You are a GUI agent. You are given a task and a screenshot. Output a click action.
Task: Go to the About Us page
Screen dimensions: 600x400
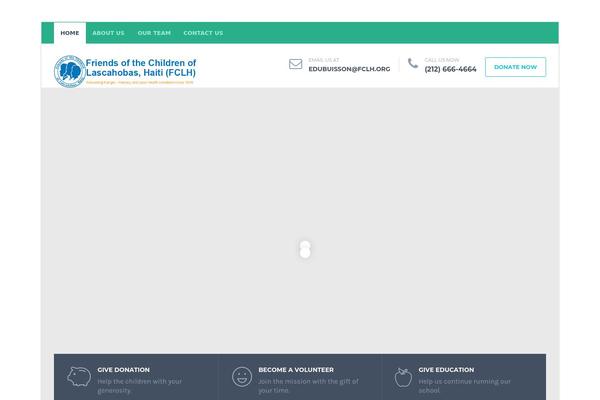pyautogui.click(x=108, y=33)
